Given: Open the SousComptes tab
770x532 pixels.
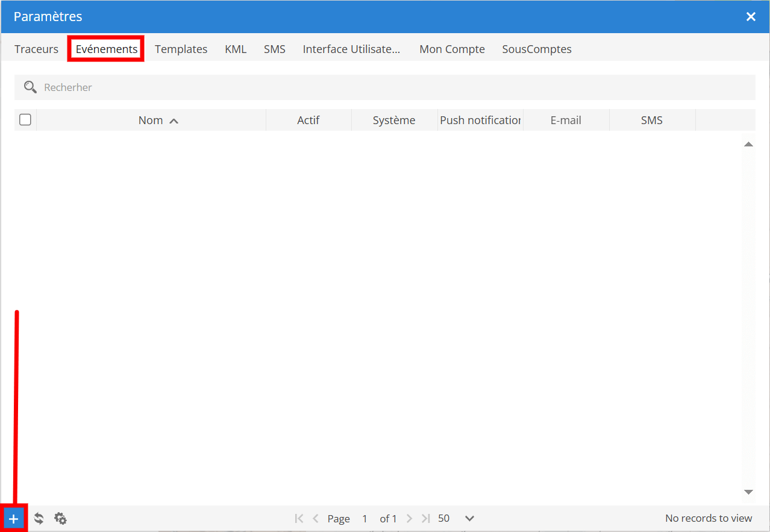Looking at the screenshot, I should [x=537, y=49].
